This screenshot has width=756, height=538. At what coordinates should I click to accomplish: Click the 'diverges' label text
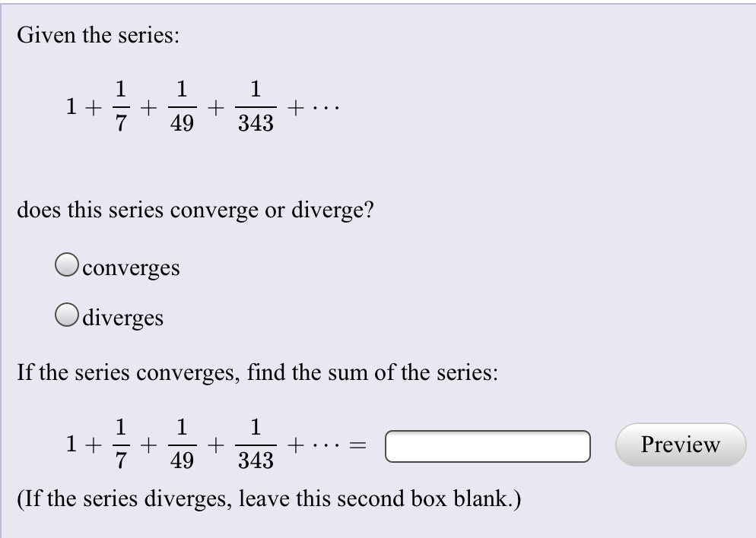(x=123, y=318)
